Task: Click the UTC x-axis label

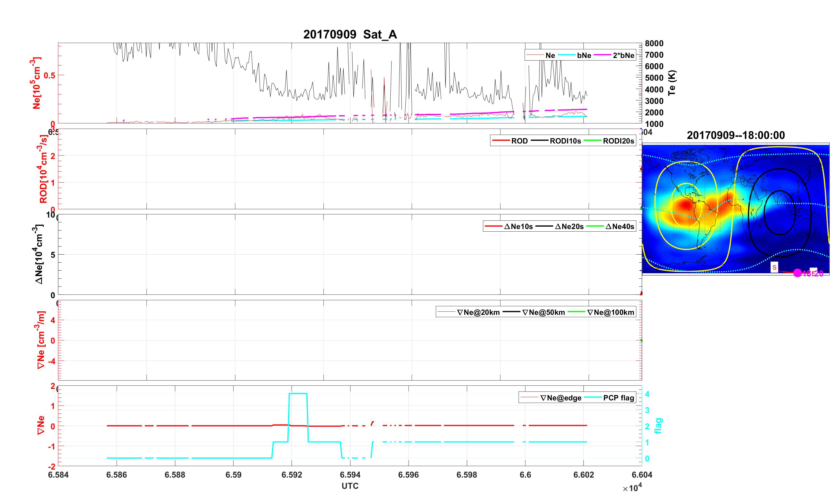Action: [x=350, y=486]
